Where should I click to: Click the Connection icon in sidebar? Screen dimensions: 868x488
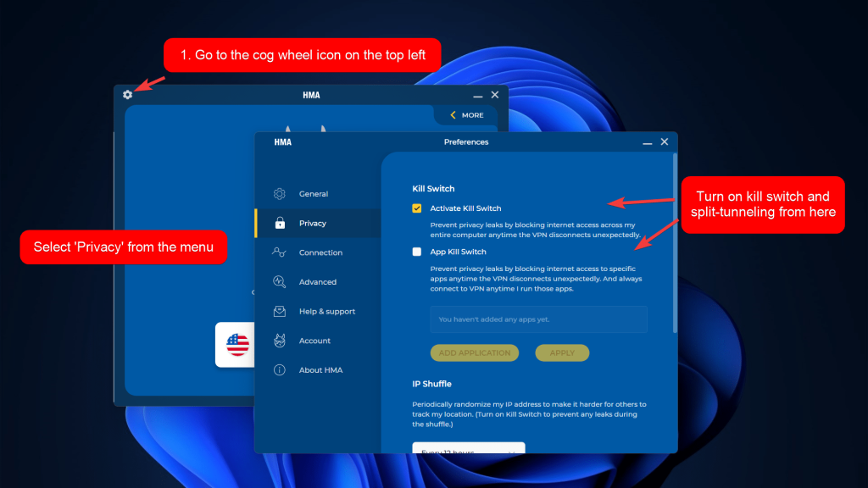[x=280, y=252]
